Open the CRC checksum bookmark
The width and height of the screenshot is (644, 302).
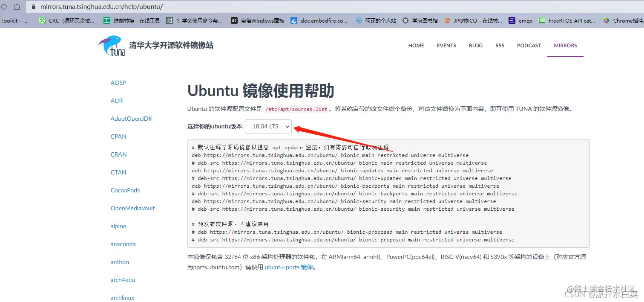point(67,20)
